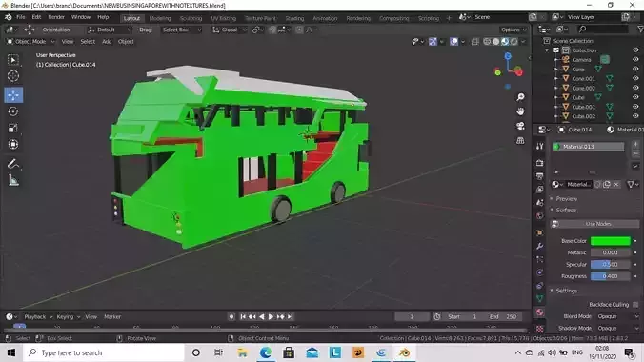Open the Options dropdown
The width and height of the screenshot is (644, 362).
[x=513, y=30]
